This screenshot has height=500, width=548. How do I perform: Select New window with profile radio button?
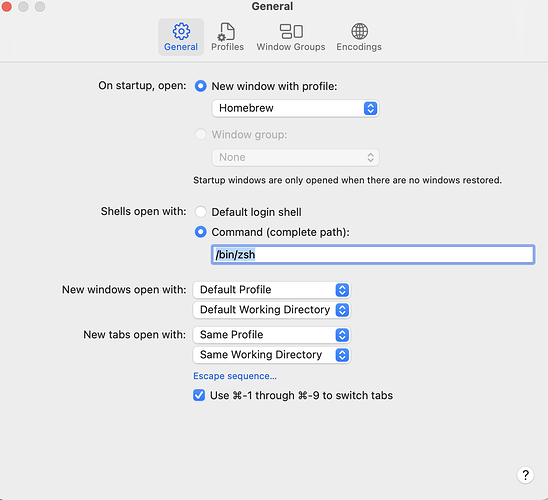click(201, 86)
